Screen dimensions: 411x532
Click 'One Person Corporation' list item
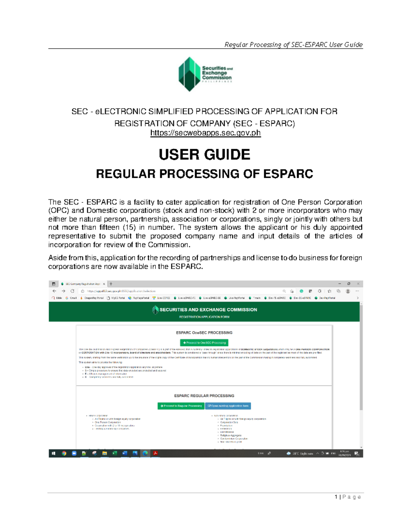point(108,422)
